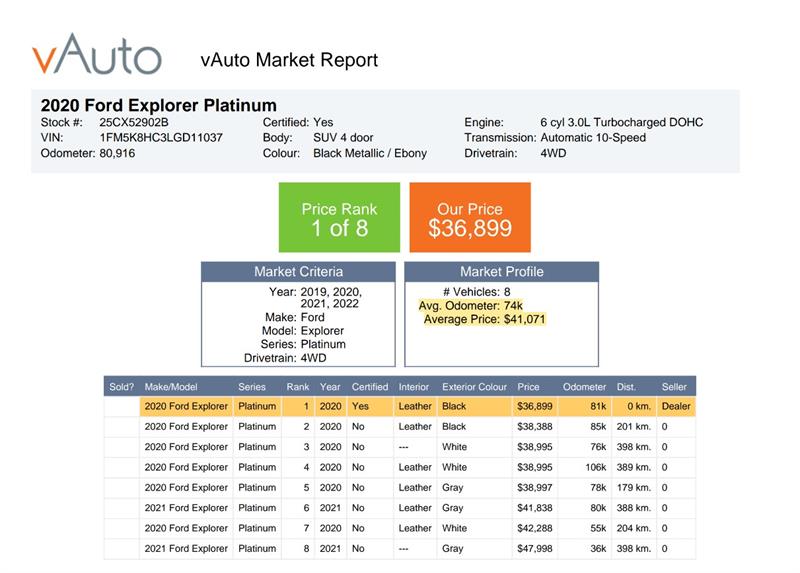The width and height of the screenshot is (800, 573).
Task: Click the price $41,838
Action: pyautogui.click(x=535, y=508)
